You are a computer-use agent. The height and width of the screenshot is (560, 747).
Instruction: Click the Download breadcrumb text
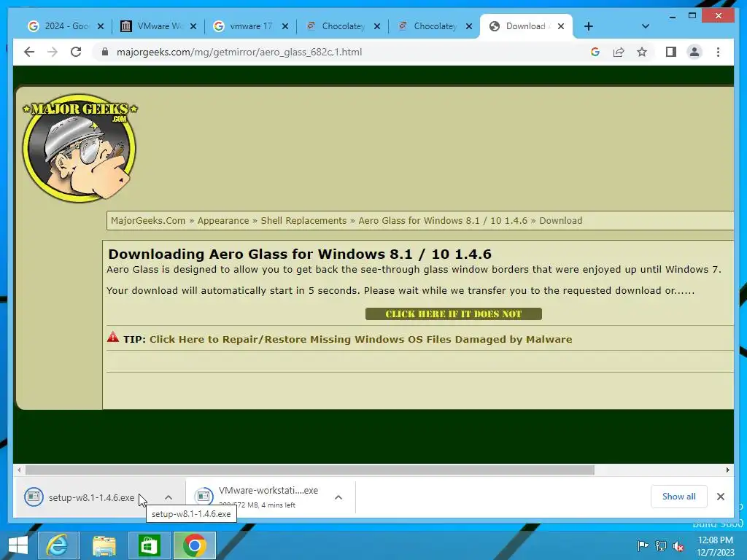(x=561, y=220)
